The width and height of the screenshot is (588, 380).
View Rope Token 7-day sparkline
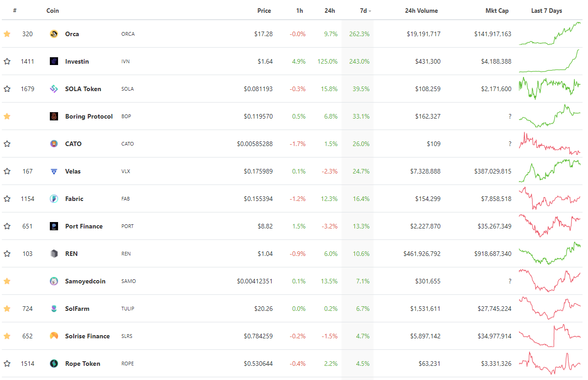(x=550, y=364)
